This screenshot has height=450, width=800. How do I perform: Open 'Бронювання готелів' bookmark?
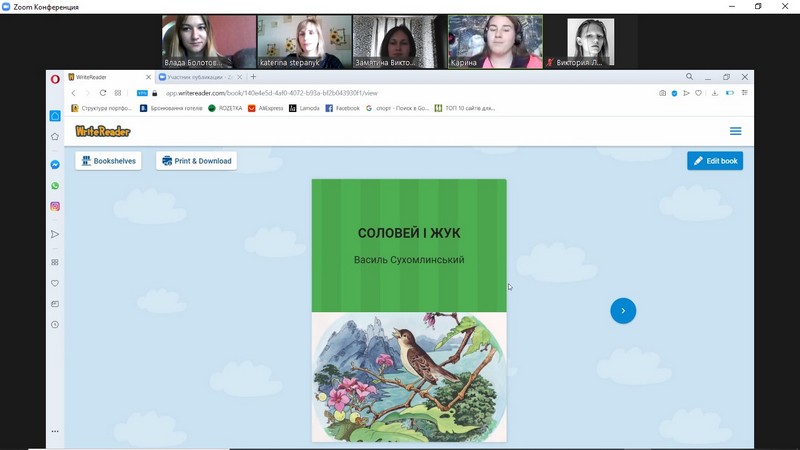pos(171,108)
